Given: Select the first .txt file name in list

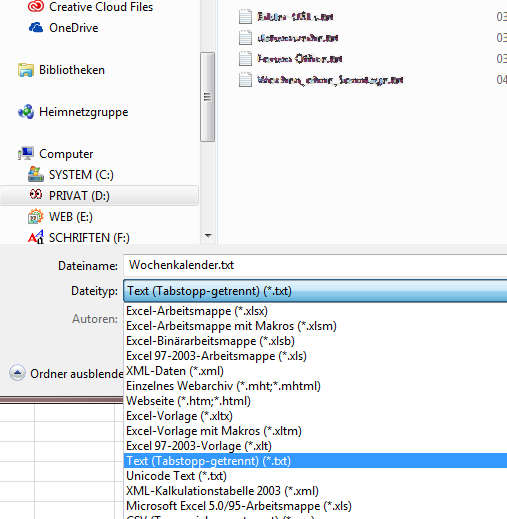Looking at the screenshot, I should [295, 17].
